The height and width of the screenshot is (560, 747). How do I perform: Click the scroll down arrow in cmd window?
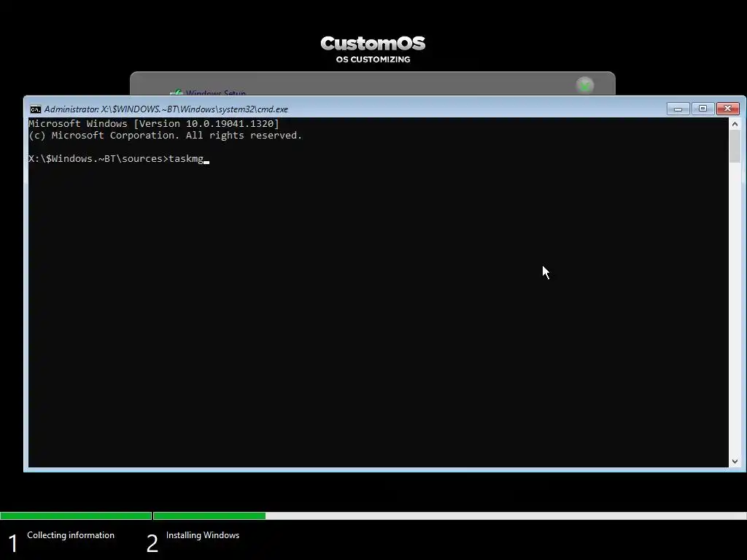pyautogui.click(x=735, y=461)
